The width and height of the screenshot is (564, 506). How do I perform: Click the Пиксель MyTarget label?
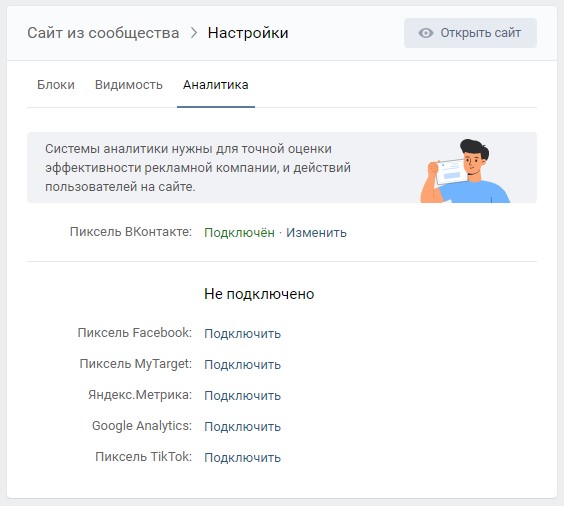[x=136, y=364]
